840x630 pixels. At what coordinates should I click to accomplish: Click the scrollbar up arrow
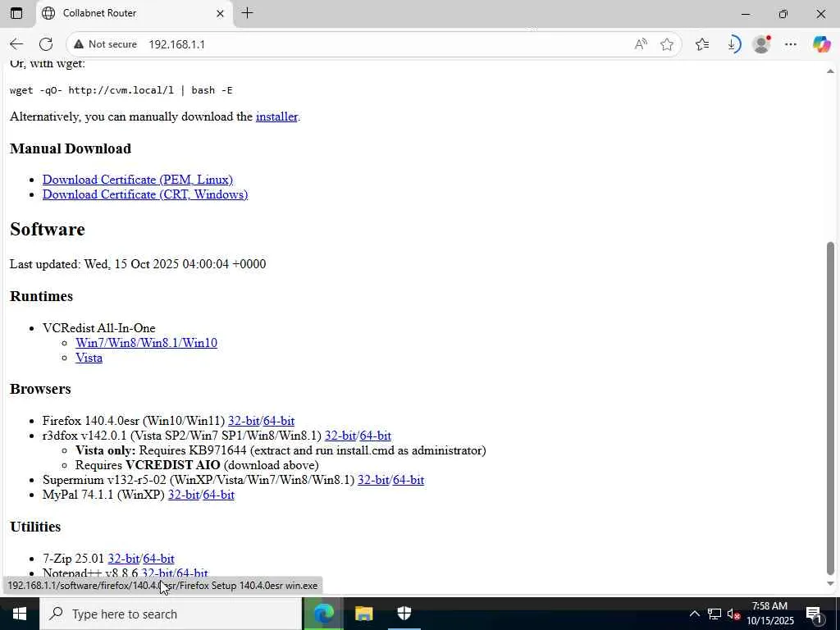click(830, 71)
